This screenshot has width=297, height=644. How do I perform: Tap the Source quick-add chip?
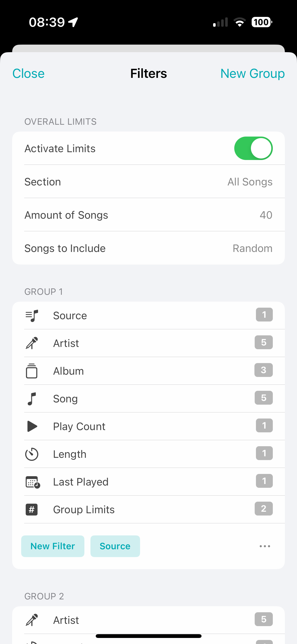pyautogui.click(x=115, y=546)
